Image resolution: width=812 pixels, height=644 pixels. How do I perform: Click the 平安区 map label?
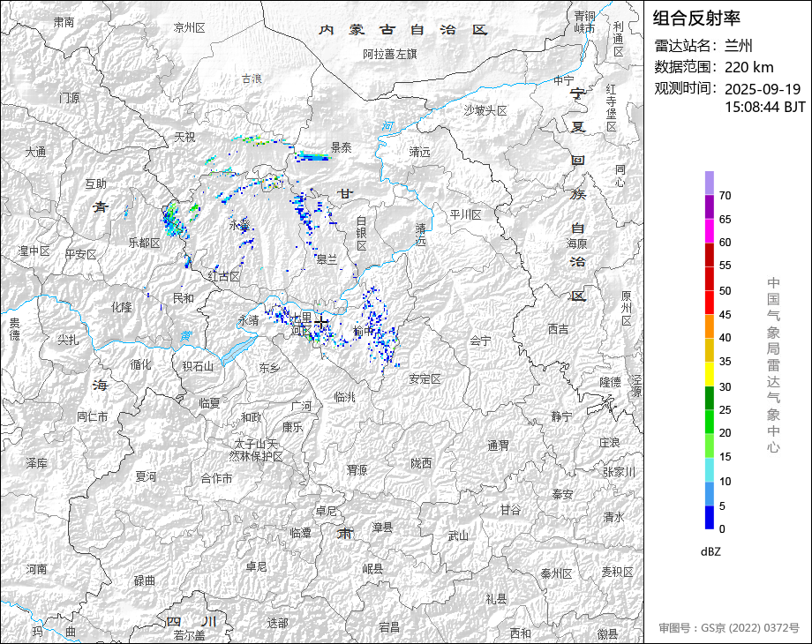pos(81,254)
